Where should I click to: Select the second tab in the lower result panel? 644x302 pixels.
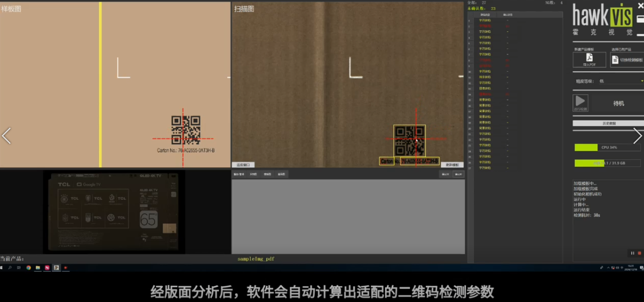253,174
